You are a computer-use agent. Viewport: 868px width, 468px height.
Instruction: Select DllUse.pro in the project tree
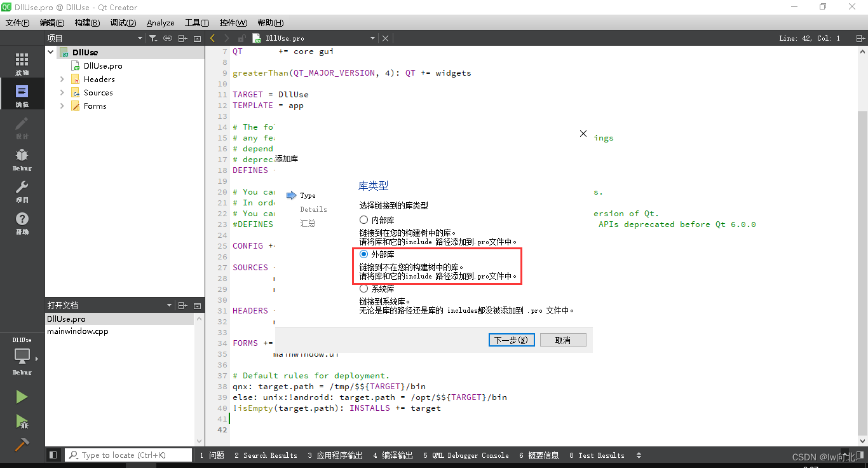pos(103,66)
